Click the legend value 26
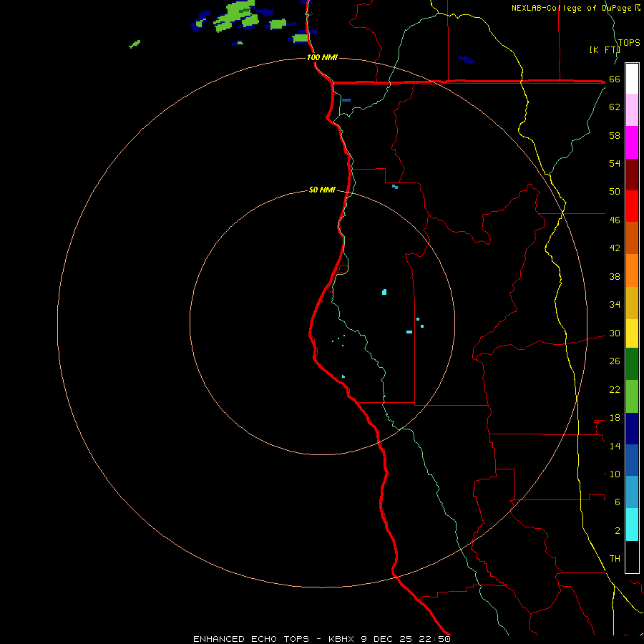Viewport: 644px width, 644px height. 615,361
